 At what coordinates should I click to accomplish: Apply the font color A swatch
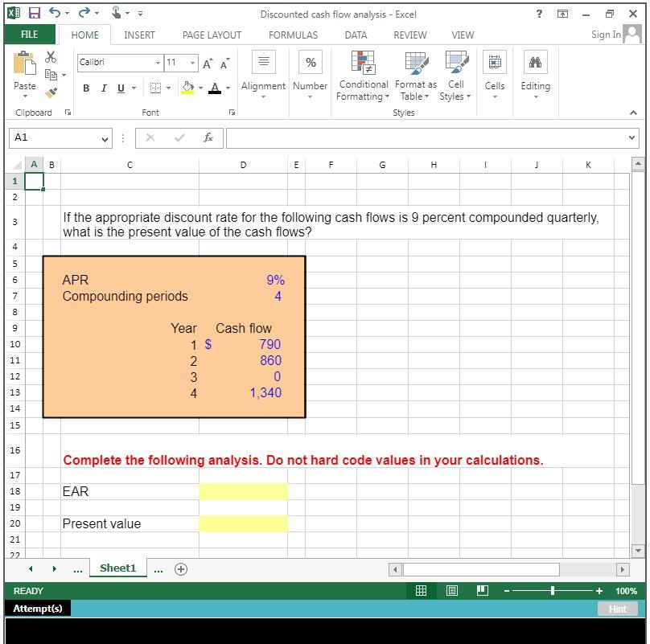tap(215, 88)
